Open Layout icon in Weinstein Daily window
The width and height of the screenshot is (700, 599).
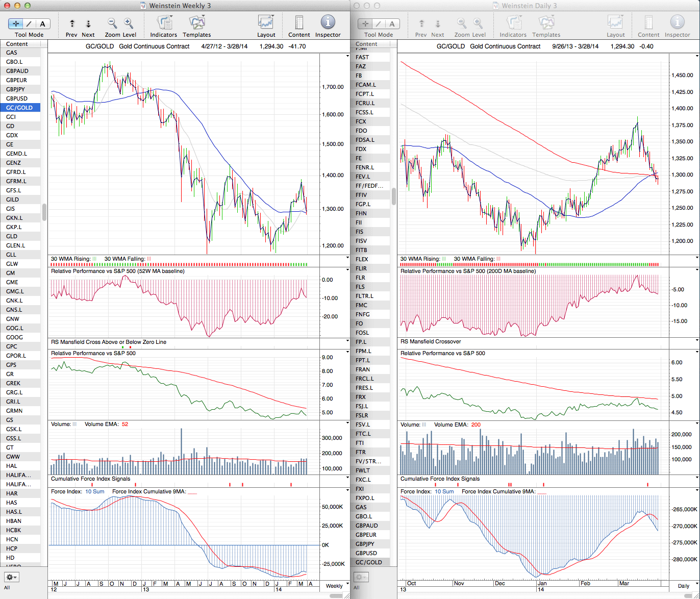(x=615, y=23)
